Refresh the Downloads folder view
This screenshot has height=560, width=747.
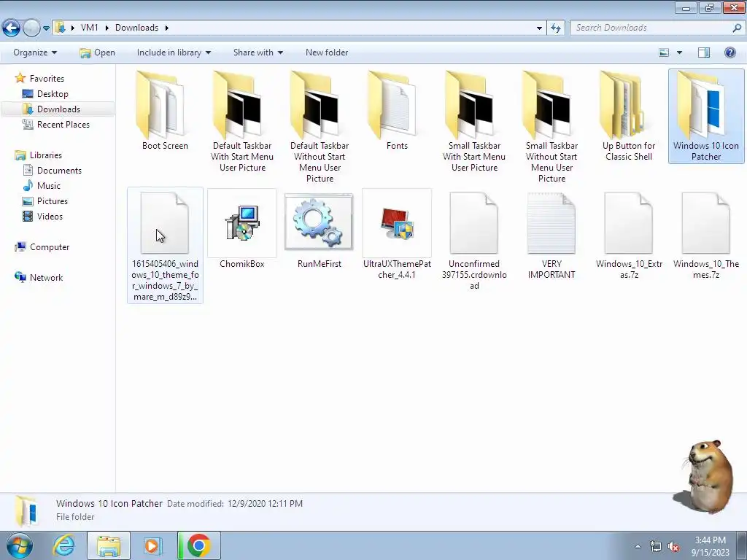(555, 28)
